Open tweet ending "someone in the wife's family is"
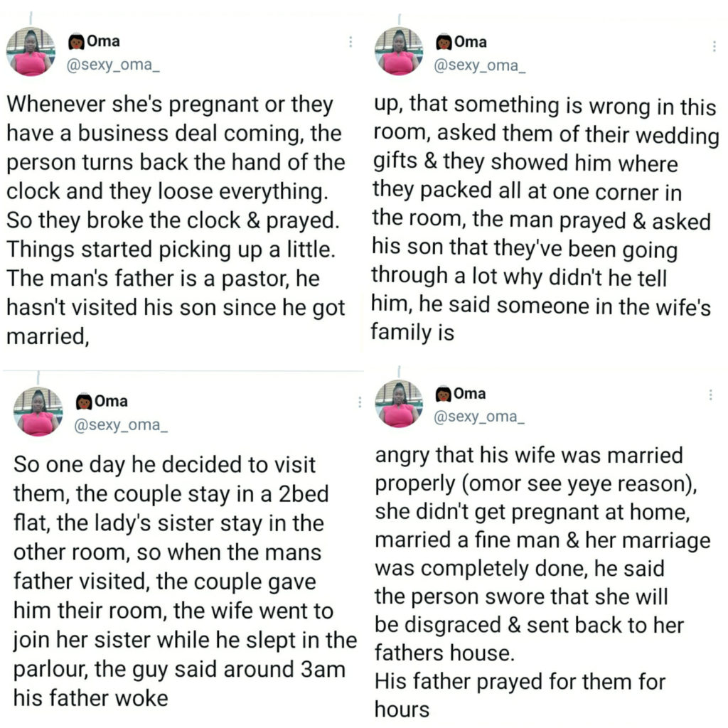Viewport: 728px width, 728px height. click(544, 219)
